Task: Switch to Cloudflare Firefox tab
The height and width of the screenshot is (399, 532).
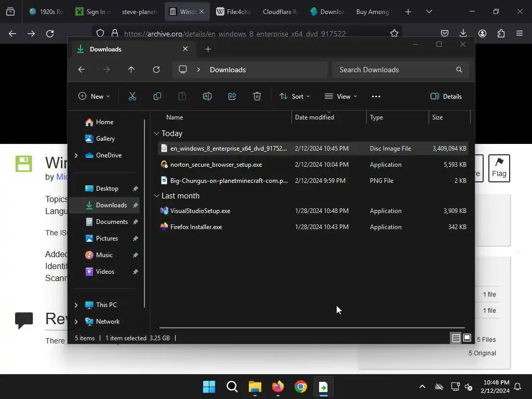Action: pos(280,11)
